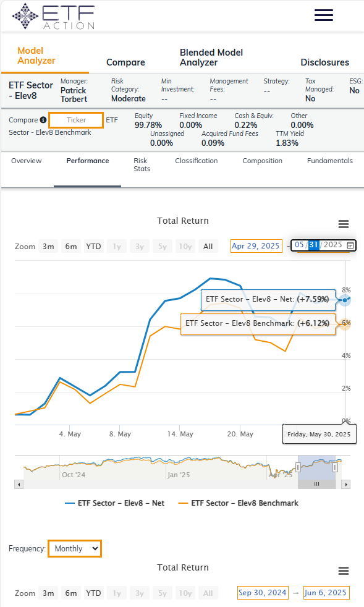Image resolution: width=364 pixels, height=607 pixels.
Task: Set upper chart zoom to 3m
Action: (x=48, y=246)
